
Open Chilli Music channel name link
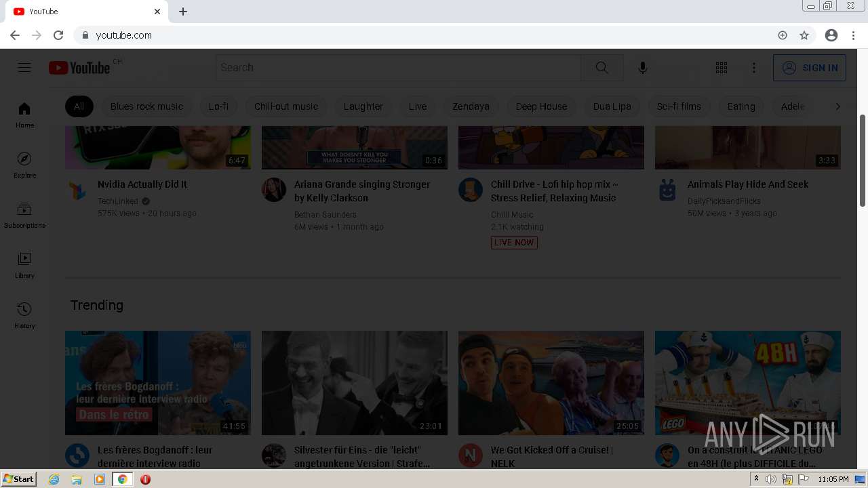[x=512, y=215]
